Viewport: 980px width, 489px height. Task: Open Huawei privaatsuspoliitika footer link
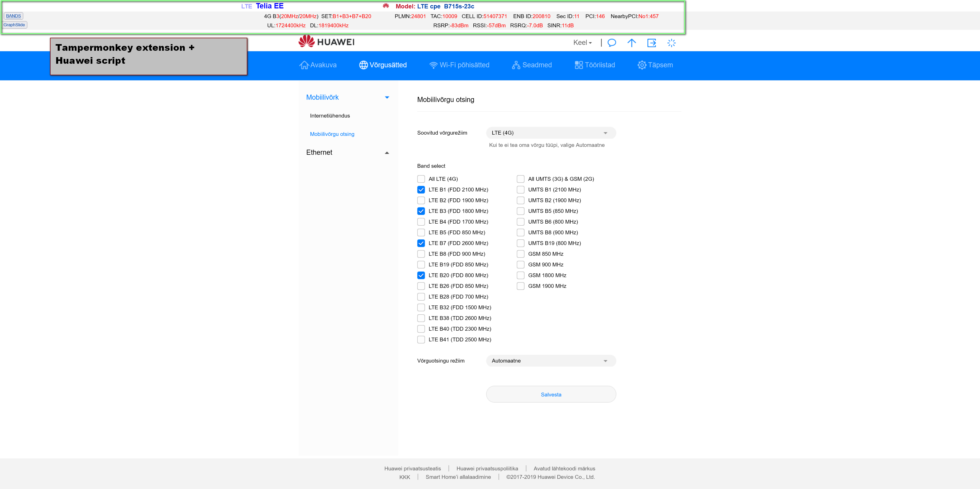(x=487, y=469)
